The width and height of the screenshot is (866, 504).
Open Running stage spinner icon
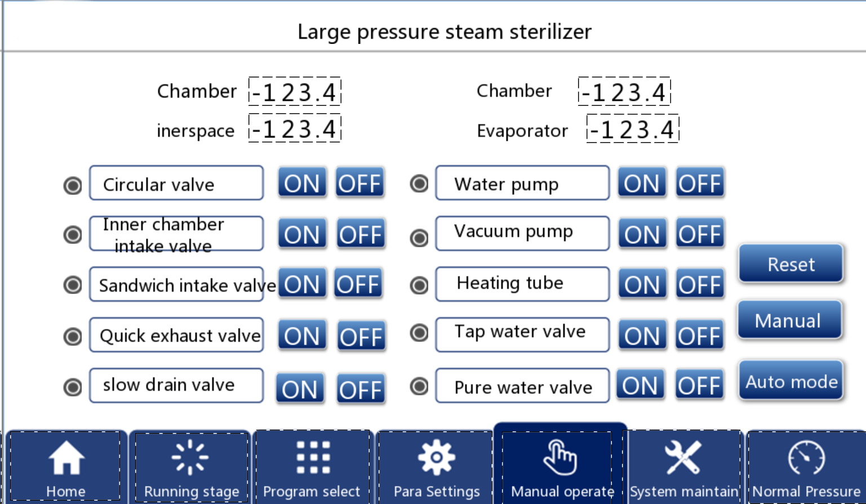(x=190, y=457)
